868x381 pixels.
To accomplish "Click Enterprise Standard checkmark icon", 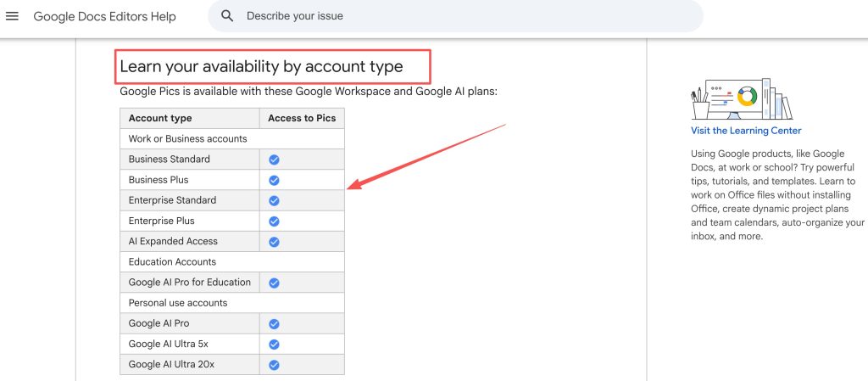I will 274,200.
